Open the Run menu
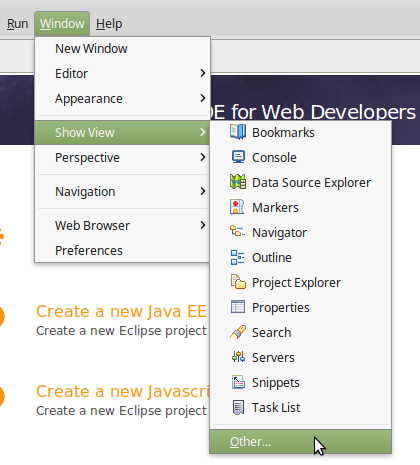The image size is (420, 465). pyautogui.click(x=17, y=24)
